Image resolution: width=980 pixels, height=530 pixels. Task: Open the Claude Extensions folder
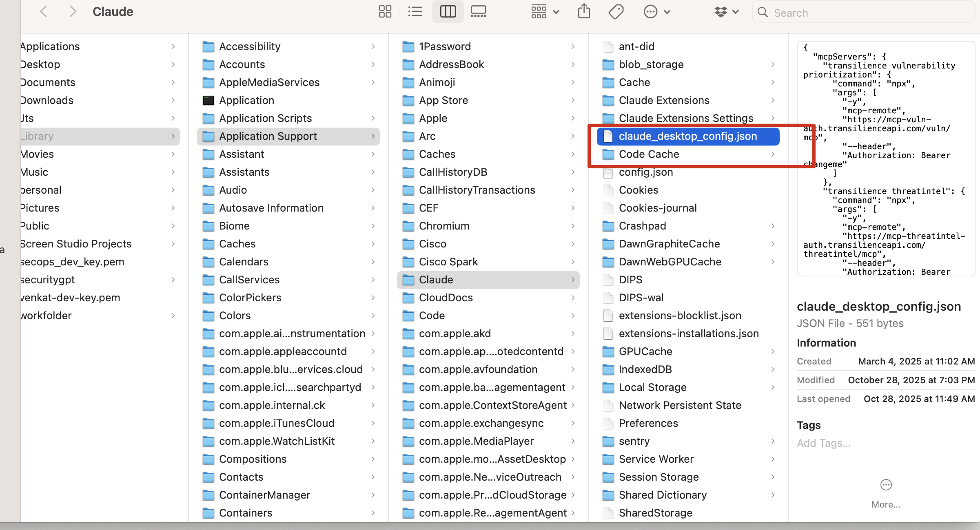664,100
